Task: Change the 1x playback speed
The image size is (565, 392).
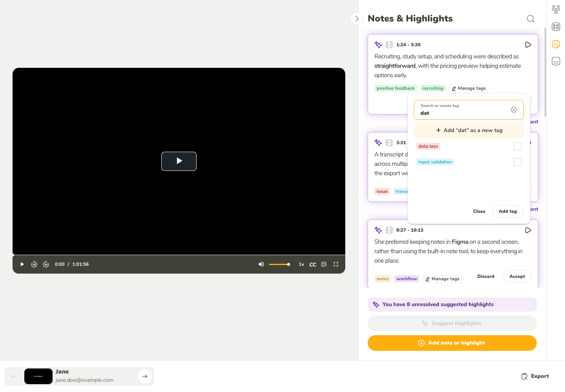Action: [x=301, y=264]
